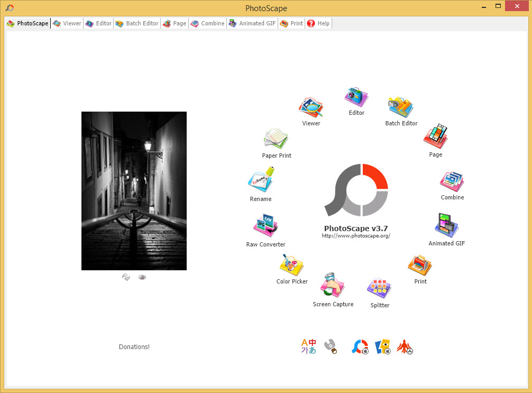Open the settings icon beside the language icon
Screen dimensions: 532x393
[331, 346]
